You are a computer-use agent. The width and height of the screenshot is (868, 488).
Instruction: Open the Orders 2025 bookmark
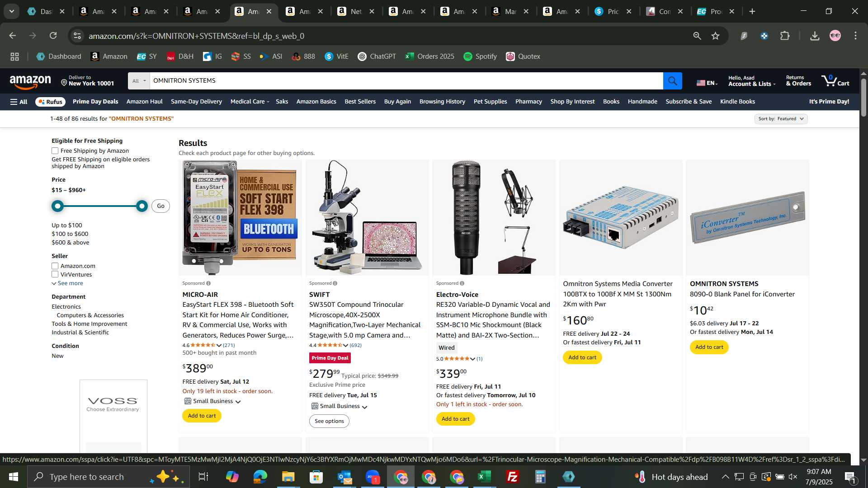pos(429,56)
